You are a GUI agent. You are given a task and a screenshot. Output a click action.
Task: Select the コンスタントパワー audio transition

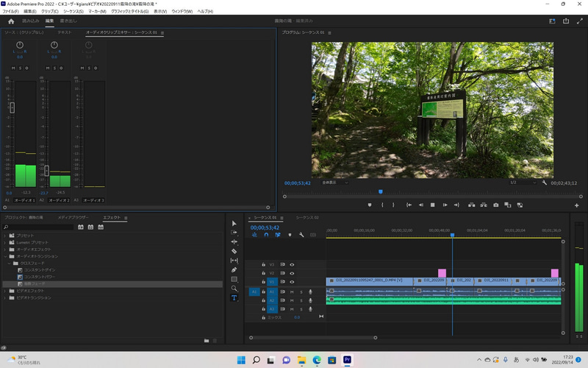(x=40, y=277)
